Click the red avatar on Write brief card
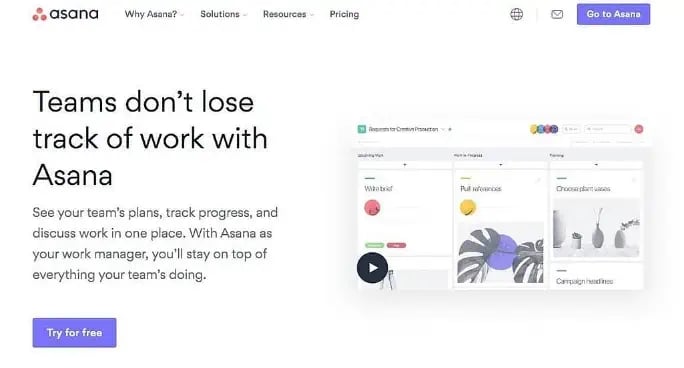Screen dimensions: 684x368 (x=372, y=208)
